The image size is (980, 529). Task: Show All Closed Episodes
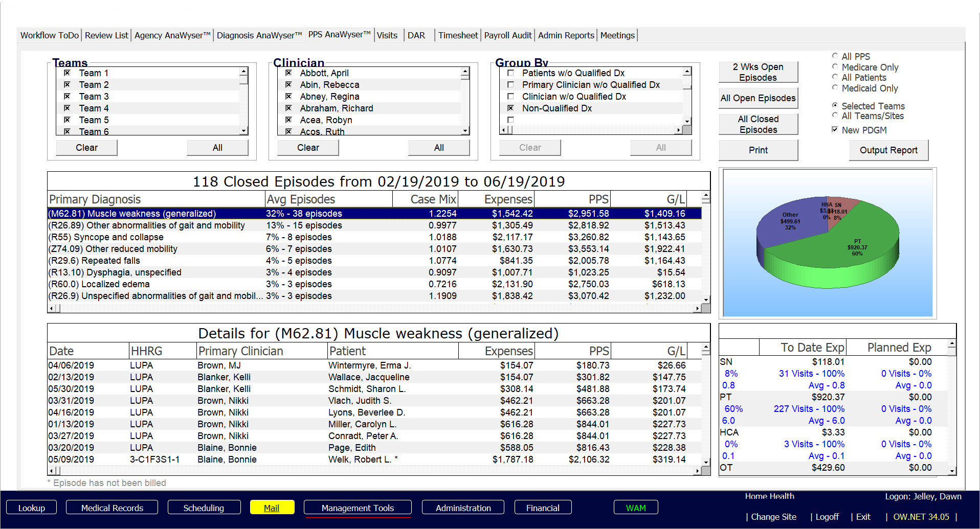[758, 124]
